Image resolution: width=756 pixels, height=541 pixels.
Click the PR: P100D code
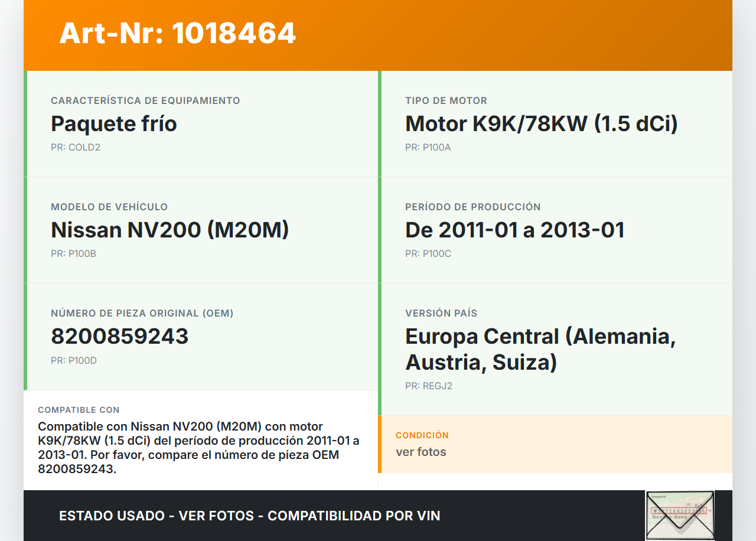73,360
